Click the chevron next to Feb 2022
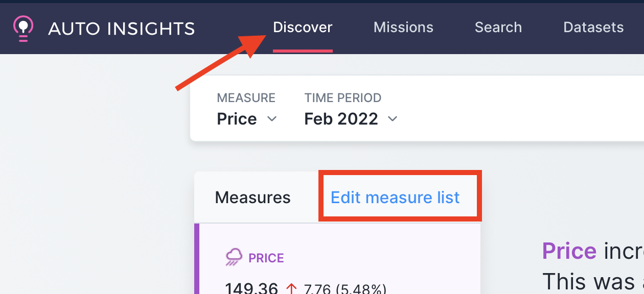Viewport: 644px width, 294px height. [x=393, y=119]
